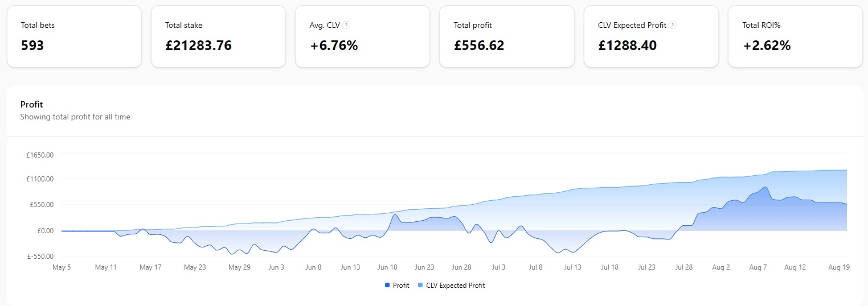The width and height of the screenshot is (868, 306).
Task: Select the Total stake value £21283.76
Action: pyautogui.click(x=199, y=46)
